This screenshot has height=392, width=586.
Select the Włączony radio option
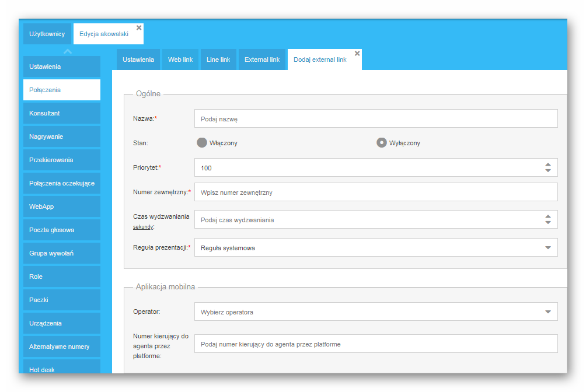(202, 143)
